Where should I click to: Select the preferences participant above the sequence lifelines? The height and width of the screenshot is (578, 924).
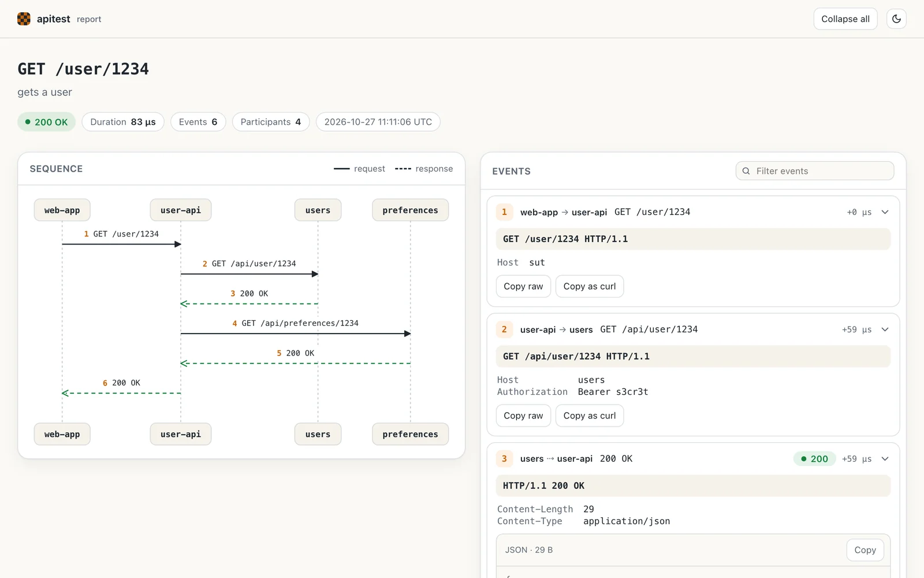pos(411,210)
